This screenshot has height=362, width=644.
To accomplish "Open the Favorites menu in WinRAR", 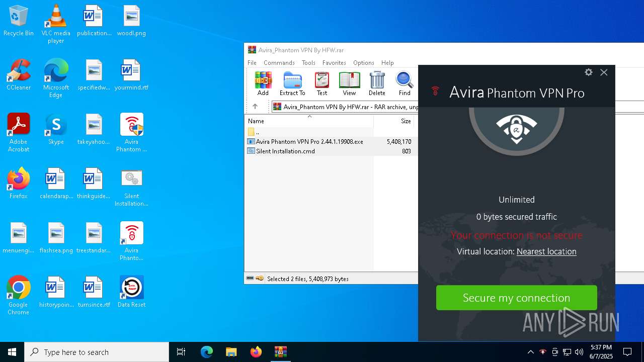I will [334, 63].
